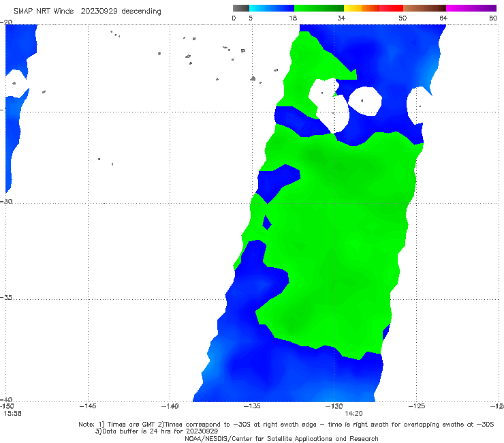The height and width of the screenshot is (443, 504).
Task: Click the color bar label '64'
Action: coord(443,18)
